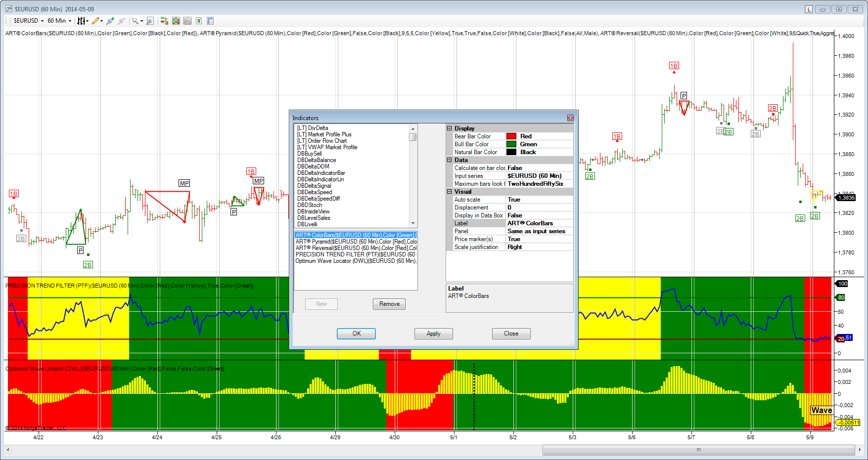Select the pencil drawing tools icon
868x460 pixels.
[95, 21]
